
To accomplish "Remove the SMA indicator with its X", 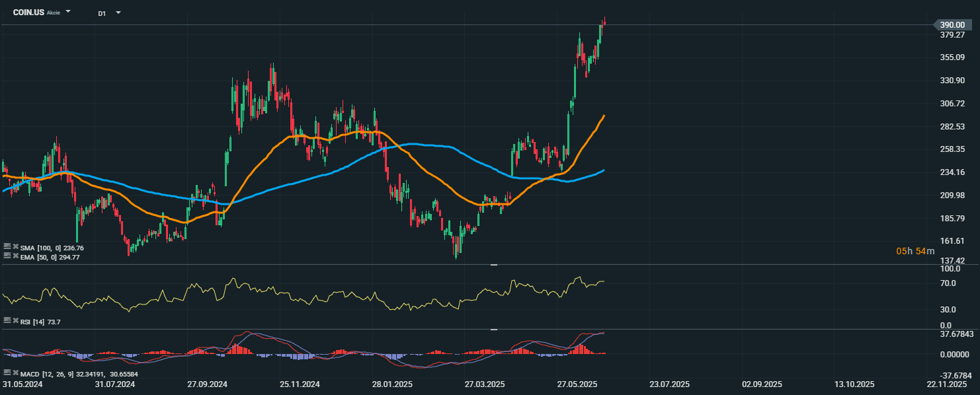I will click(15, 248).
